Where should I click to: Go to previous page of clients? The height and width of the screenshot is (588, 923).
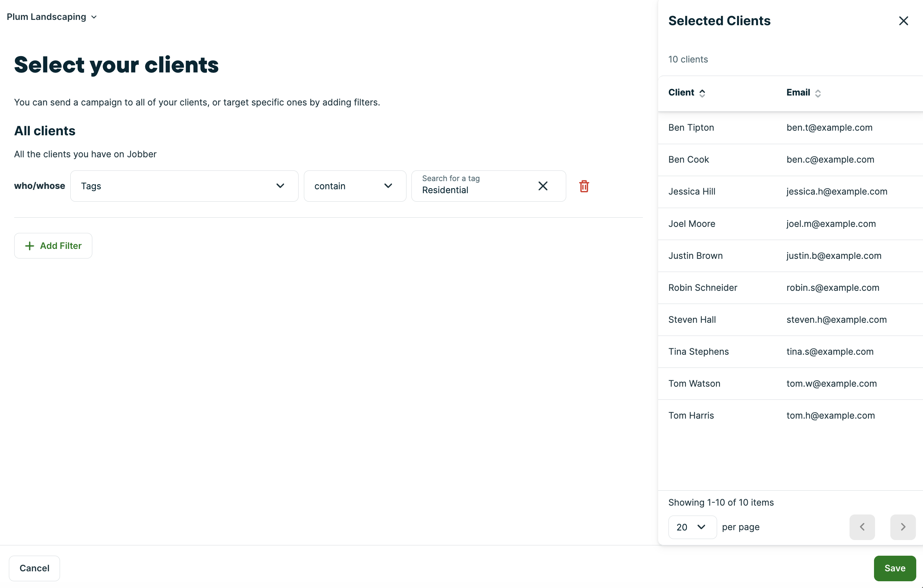tap(862, 527)
